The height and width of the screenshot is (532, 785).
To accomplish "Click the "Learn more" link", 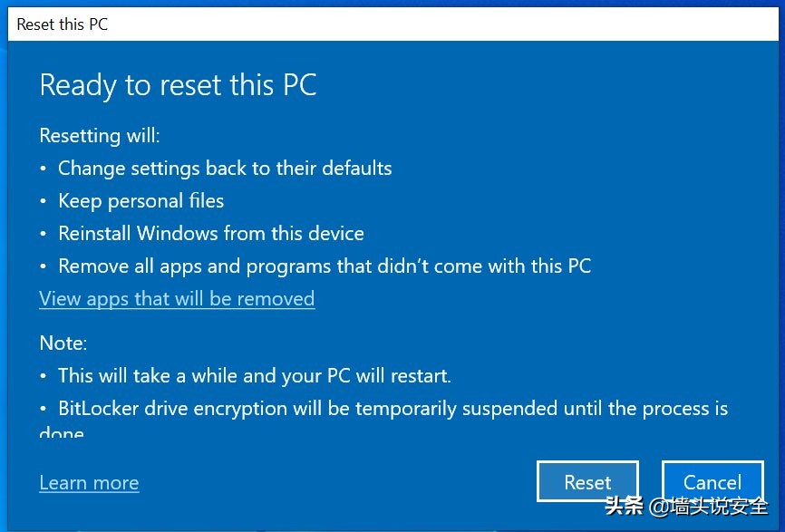I will [x=89, y=482].
